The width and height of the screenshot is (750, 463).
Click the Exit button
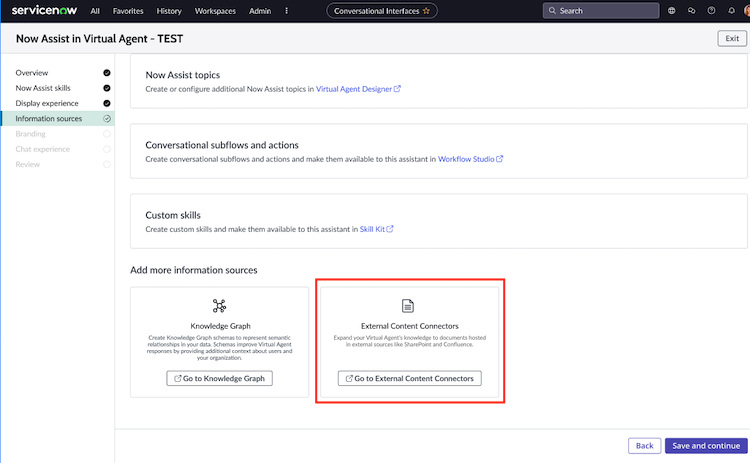point(732,38)
